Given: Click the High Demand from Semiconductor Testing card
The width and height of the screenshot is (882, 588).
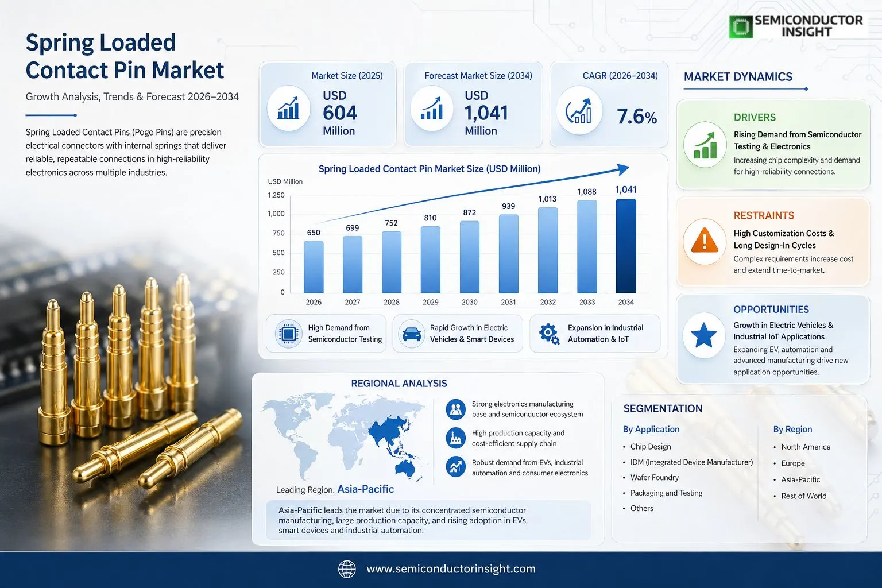Looking at the screenshot, I should point(326,333).
